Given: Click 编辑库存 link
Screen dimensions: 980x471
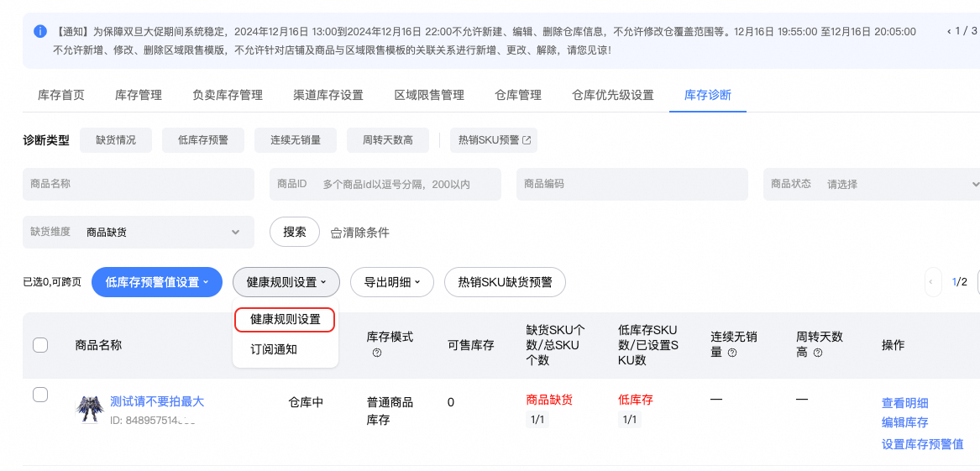Looking at the screenshot, I should [904, 422].
